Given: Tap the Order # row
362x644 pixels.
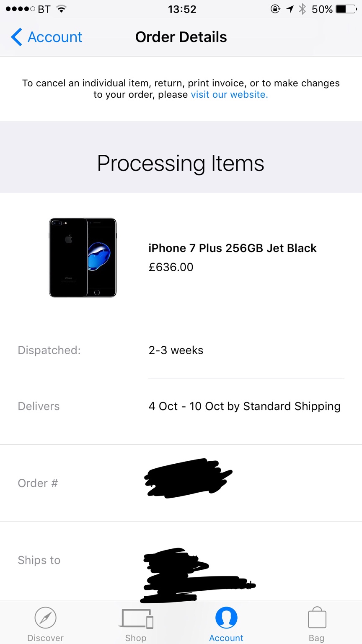Looking at the screenshot, I should click(181, 483).
